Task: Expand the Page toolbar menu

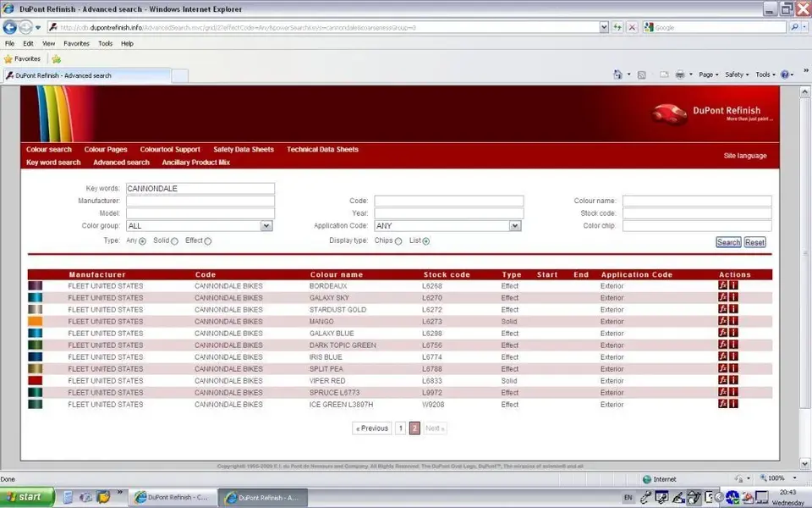Action: pyautogui.click(x=709, y=75)
